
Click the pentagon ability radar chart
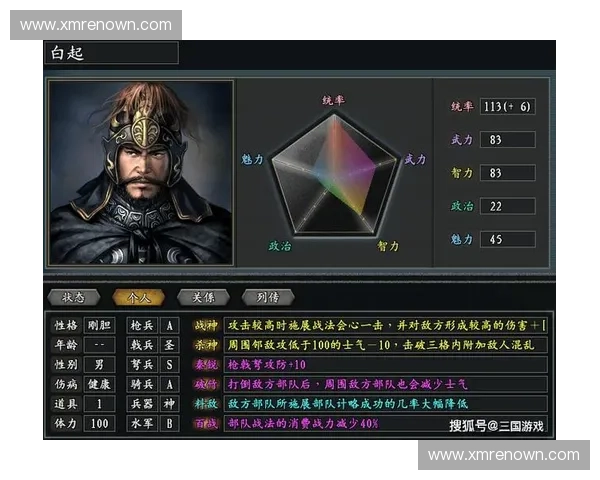coord(334,174)
